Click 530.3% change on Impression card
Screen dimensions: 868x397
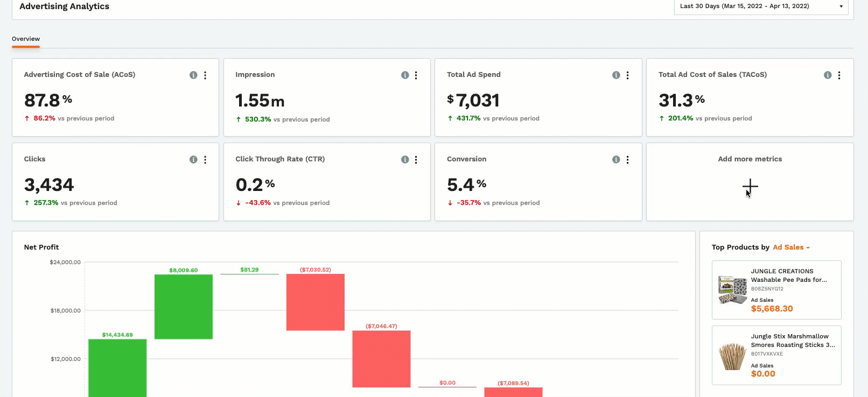pos(258,119)
